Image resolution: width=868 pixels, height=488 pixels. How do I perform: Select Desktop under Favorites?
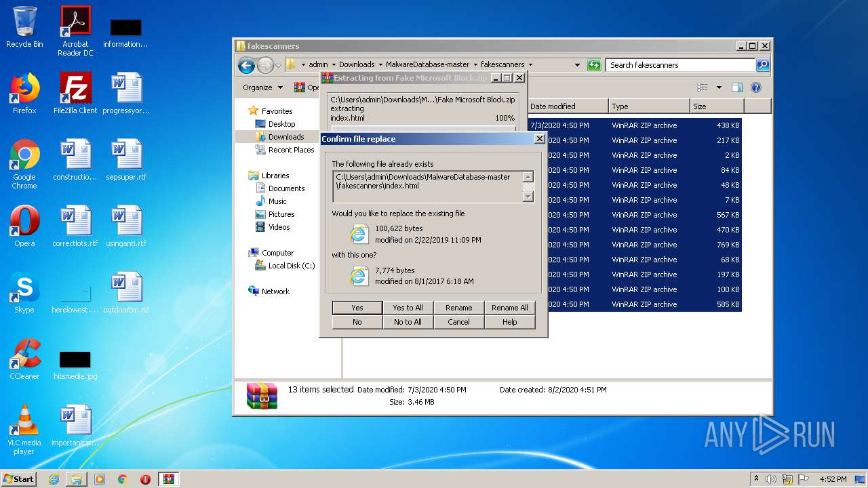pyautogui.click(x=281, y=124)
